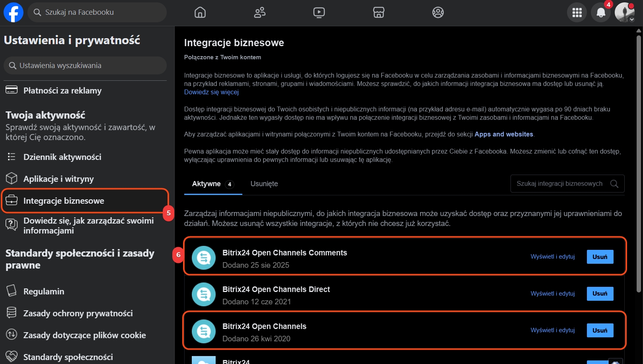Viewport: 643px width, 364px height.
Task: View and edit Bitrix24 Open Channels Comments
Action: 553,257
